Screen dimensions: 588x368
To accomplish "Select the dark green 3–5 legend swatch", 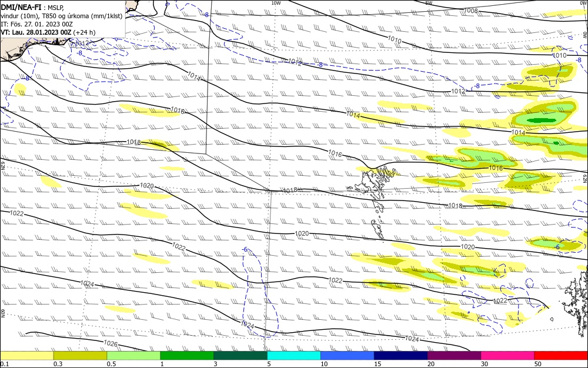I will tap(240, 355).
